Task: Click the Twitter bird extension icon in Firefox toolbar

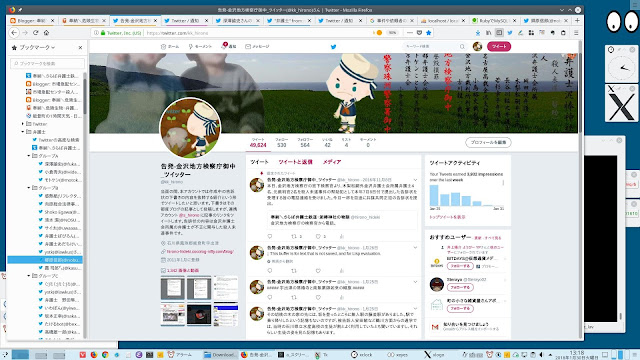Action: 510,33
